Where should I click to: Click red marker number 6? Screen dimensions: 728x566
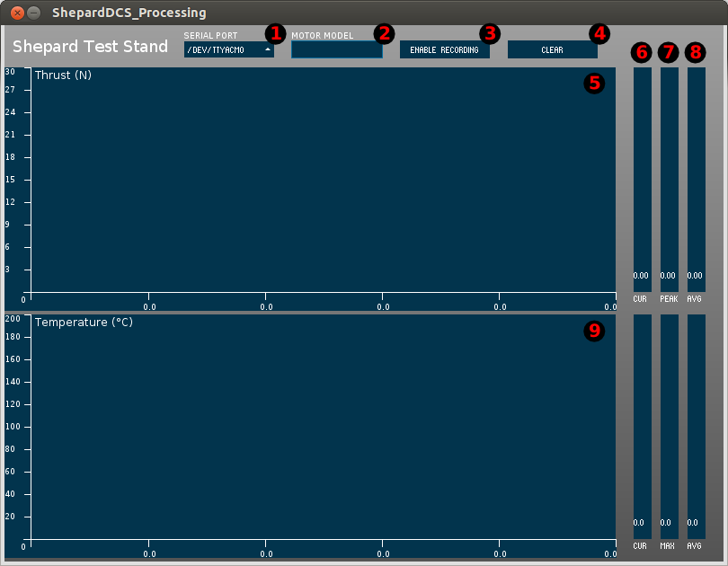point(642,52)
